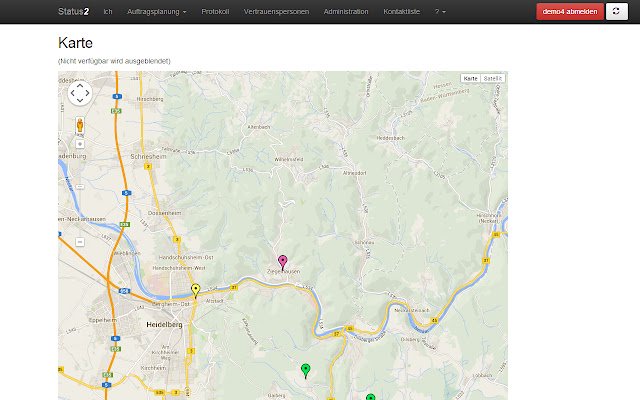Click the Heidelberg city label

click(164, 325)
